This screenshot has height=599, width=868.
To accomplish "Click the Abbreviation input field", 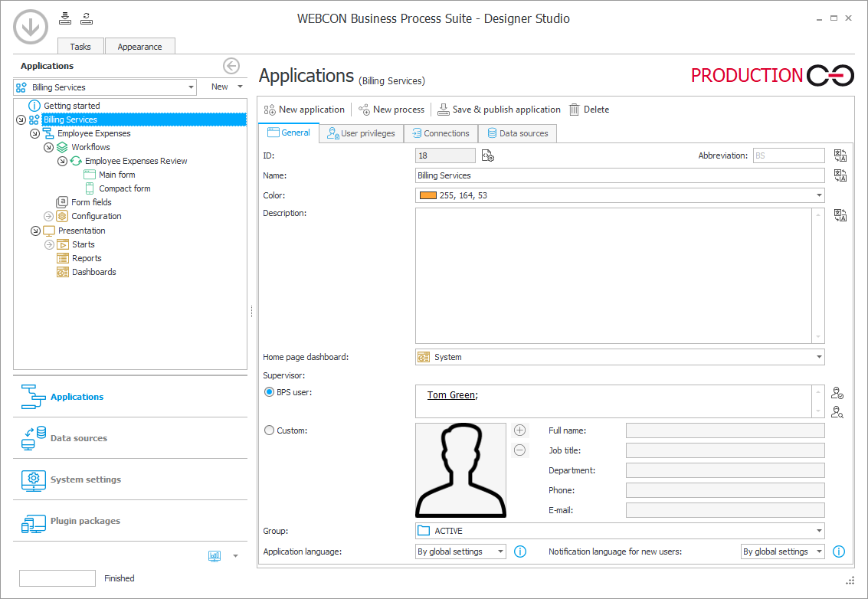I will click(x=789, y=155).
